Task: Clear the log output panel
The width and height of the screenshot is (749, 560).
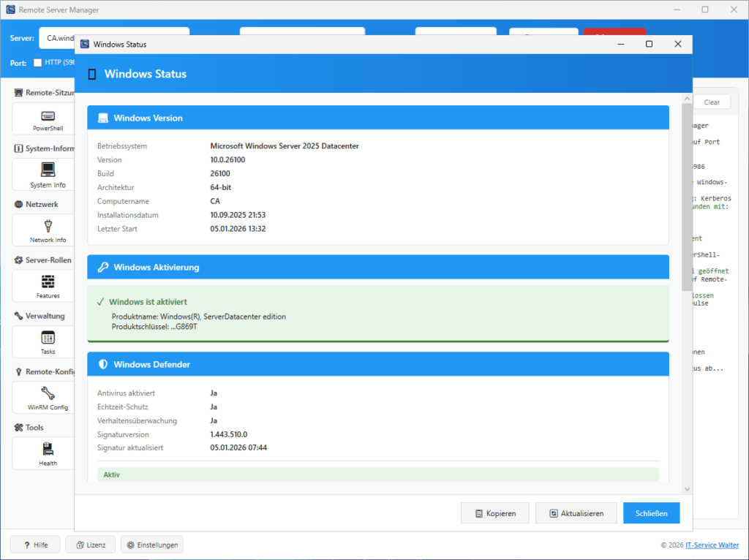Action: click(x=711, y=102)
